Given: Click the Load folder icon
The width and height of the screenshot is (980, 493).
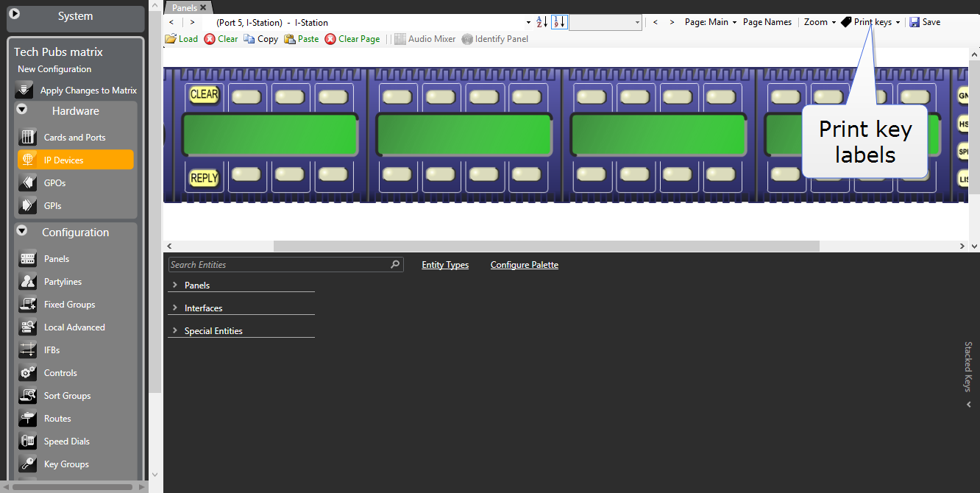Looking at the screenshot, I should [x=171, y=39].
